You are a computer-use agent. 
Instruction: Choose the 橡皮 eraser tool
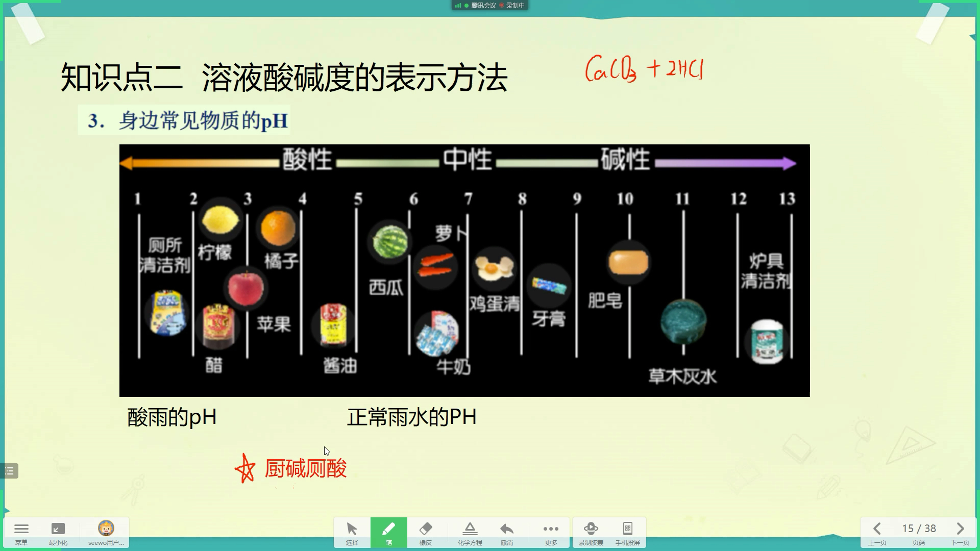[x=426, y=533]
